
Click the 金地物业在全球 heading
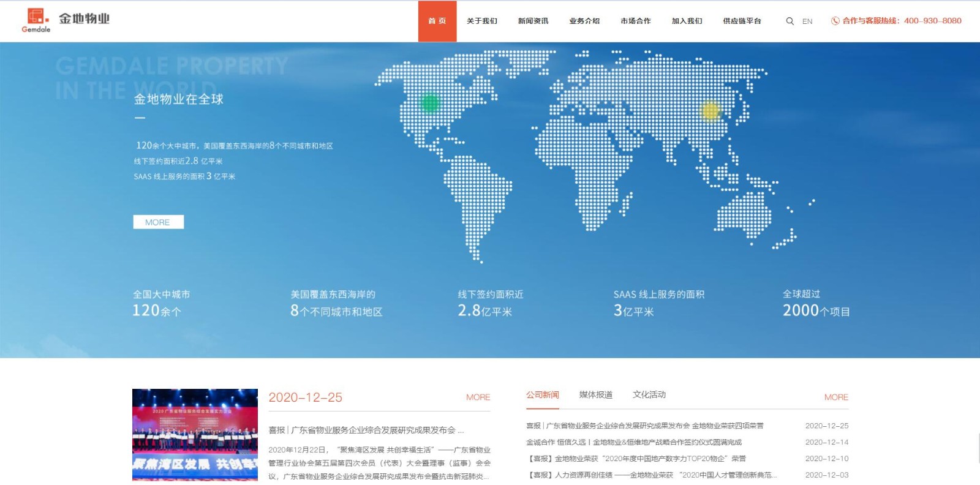pyautogui.click(x=179, y=99)
